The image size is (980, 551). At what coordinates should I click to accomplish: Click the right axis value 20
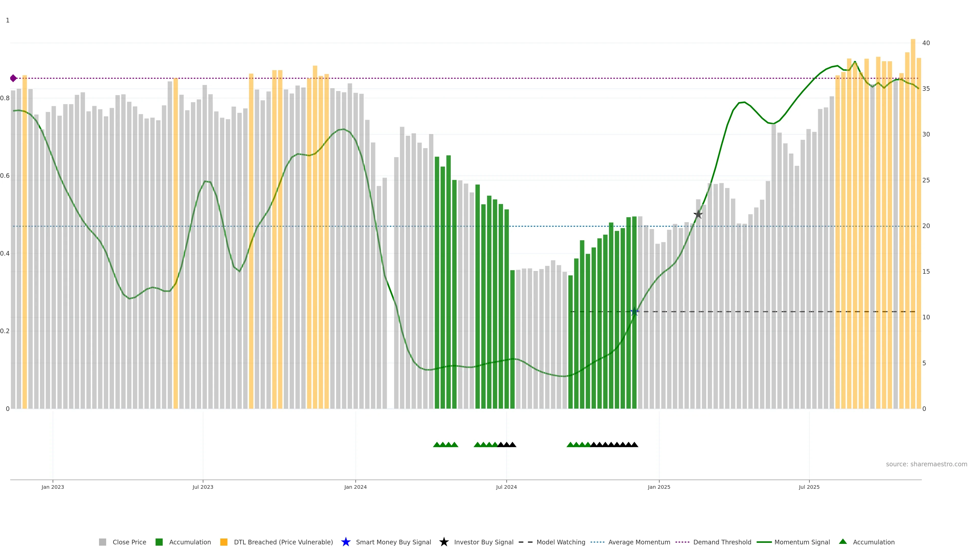(x=926, y=226)
